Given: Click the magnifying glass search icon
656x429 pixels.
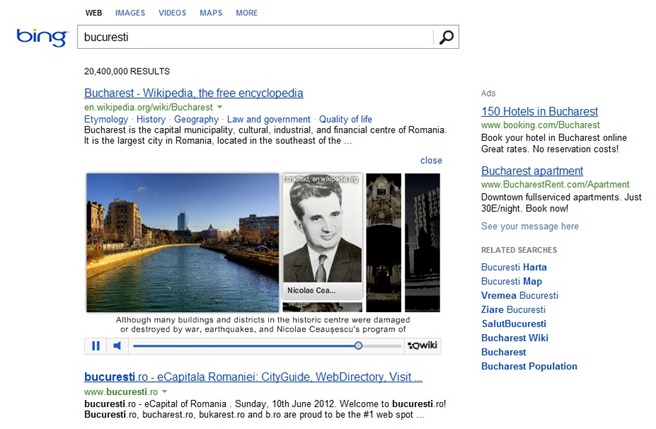Looking at the screenshot, I should [x=446, y=37].
